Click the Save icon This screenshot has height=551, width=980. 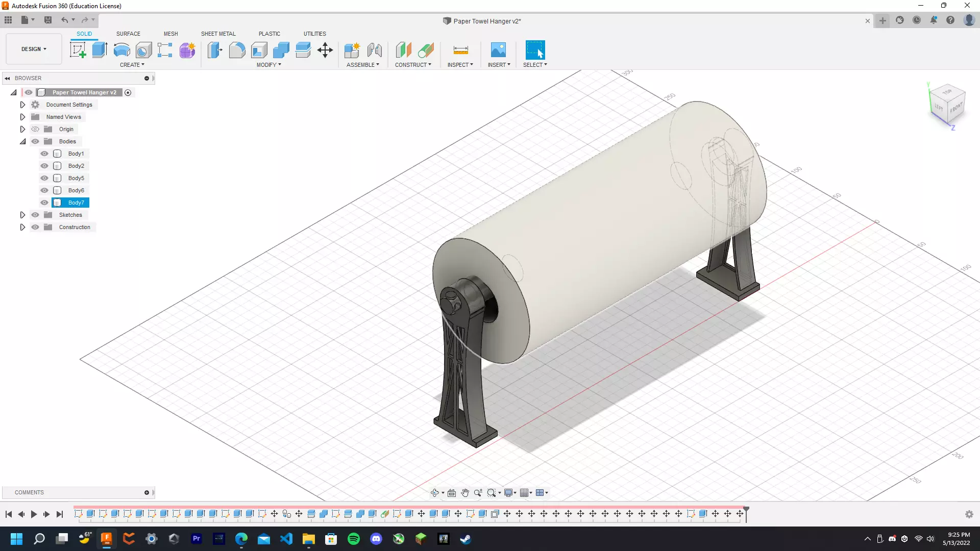[48, 20]
